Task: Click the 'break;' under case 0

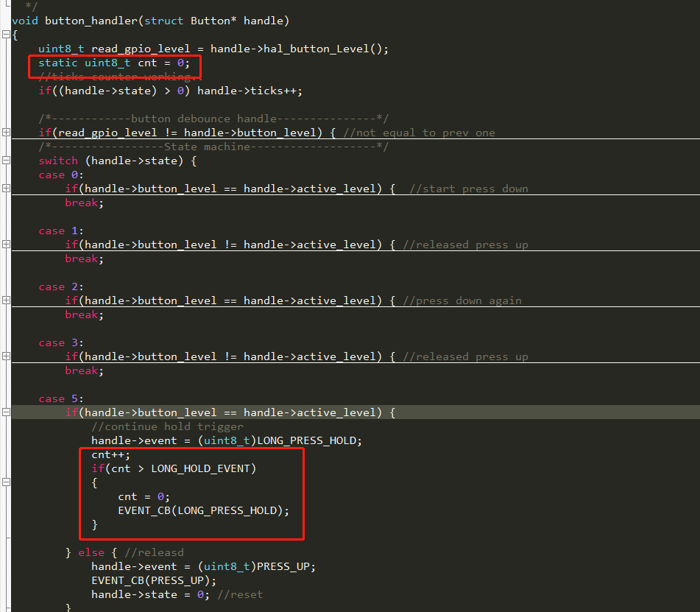Action: (85, 203)
